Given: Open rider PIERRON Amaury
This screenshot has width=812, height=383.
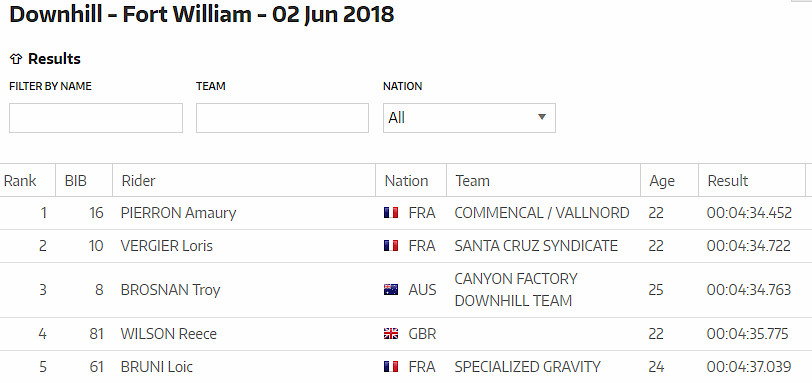Looking at the screenshot, I should click(x=178, y=213).
